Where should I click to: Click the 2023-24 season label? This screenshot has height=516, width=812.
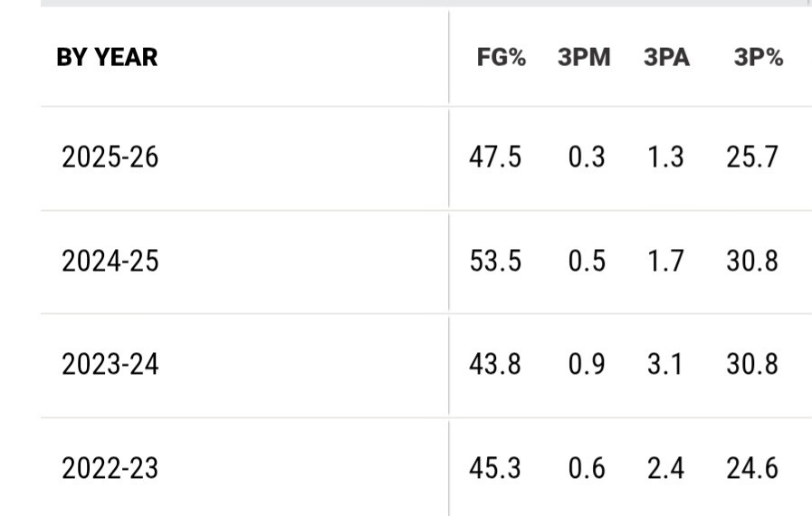click(110, 365)
